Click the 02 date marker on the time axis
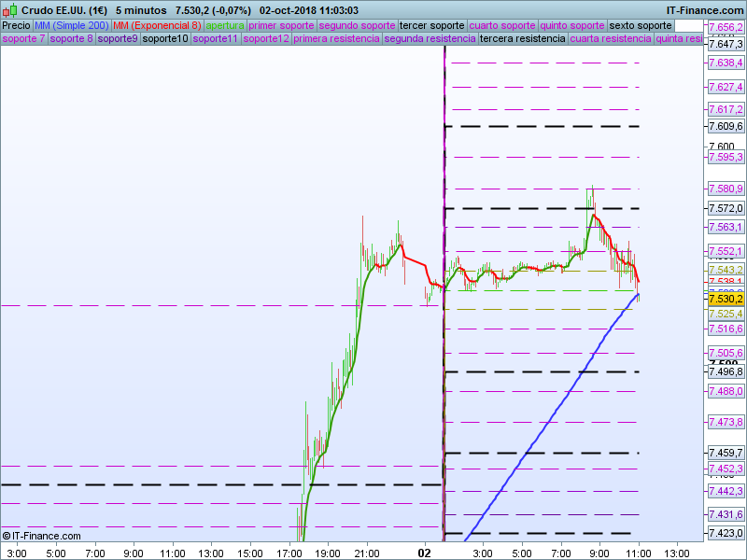Image resolution: width=747 pixels, height=560 pixels. [x=424, y=553]
